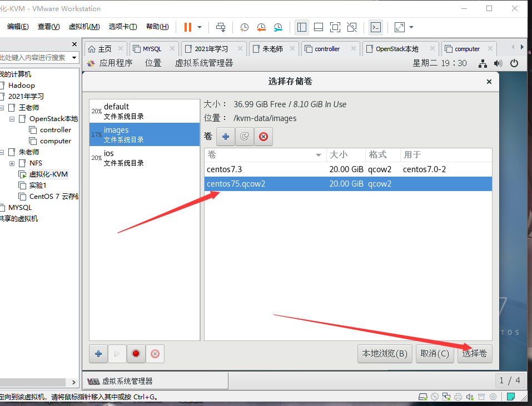Select the centos75.qcow2 volume row
The height and width of the screenshot is (406, 532).
tap(348, 184)
